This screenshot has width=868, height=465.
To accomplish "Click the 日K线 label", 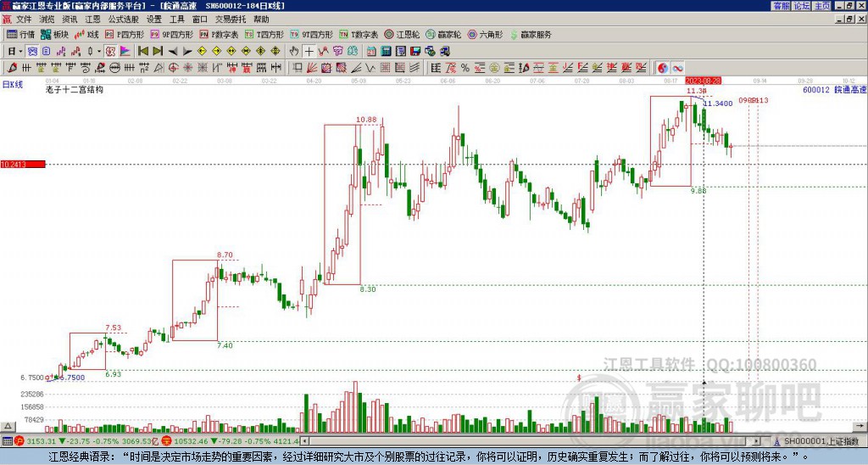I will tap(12, 84).
